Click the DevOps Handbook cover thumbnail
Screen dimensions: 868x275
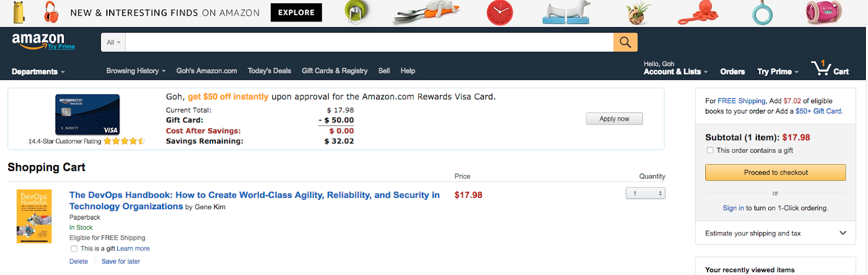[x=34, y=216]
